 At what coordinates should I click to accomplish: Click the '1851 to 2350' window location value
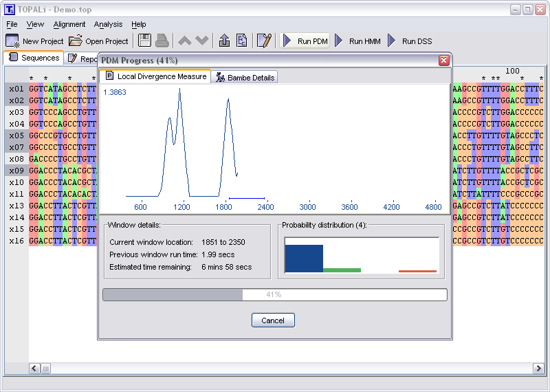point(223,242)
